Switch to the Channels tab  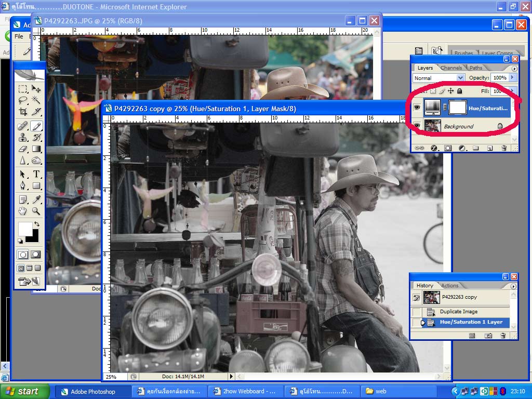click(x=451, y=68)
